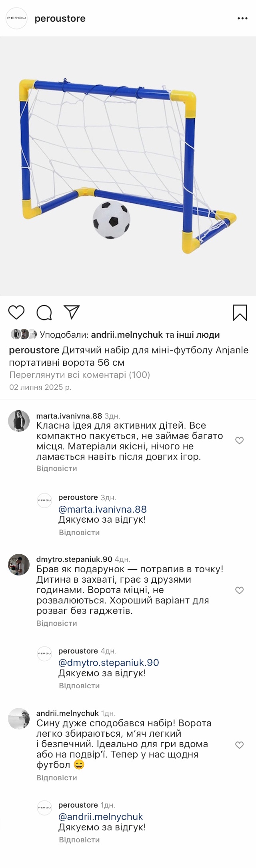Like the post with the heart icon
Viewport: 256px width, 868px height.
click(16, 312)
